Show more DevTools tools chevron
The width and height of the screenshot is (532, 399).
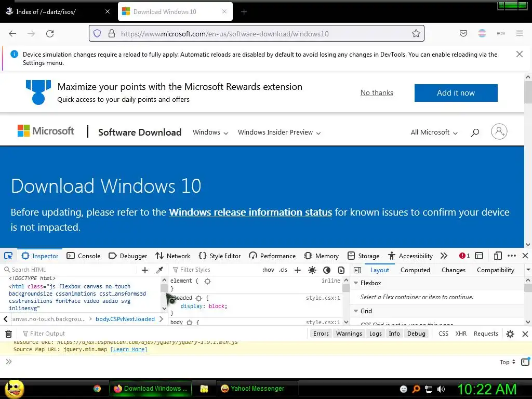pyautogui.click(x=444, y=256)
